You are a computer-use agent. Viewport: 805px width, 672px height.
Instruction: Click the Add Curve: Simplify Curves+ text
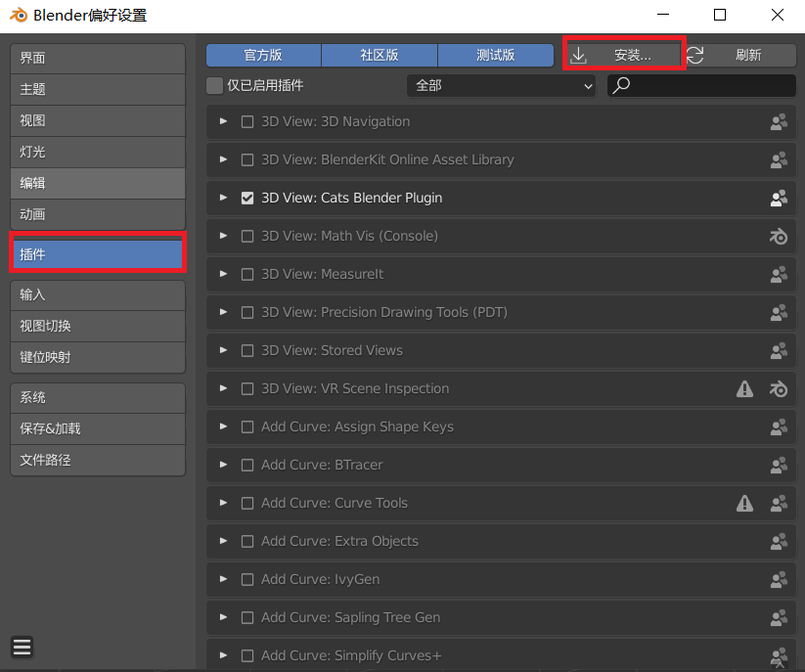click(x=351, y=655)
